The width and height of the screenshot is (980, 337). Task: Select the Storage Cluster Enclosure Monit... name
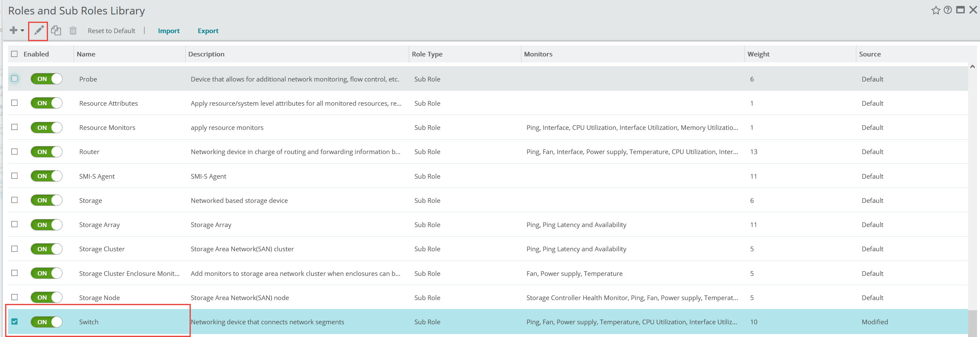click(129, 273)
